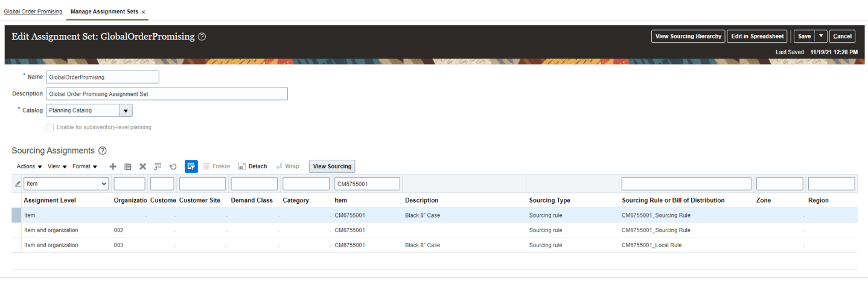
Task: Click the Organization filter field
Action: coord(129,184)
